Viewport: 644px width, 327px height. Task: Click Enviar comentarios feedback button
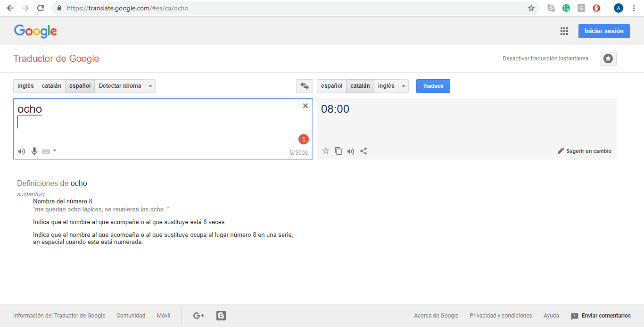(x=601, y=316)
